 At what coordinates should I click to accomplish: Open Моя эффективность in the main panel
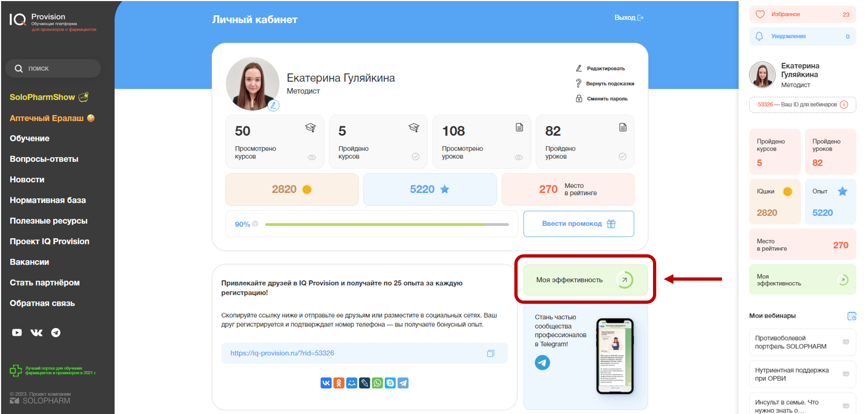586,280
